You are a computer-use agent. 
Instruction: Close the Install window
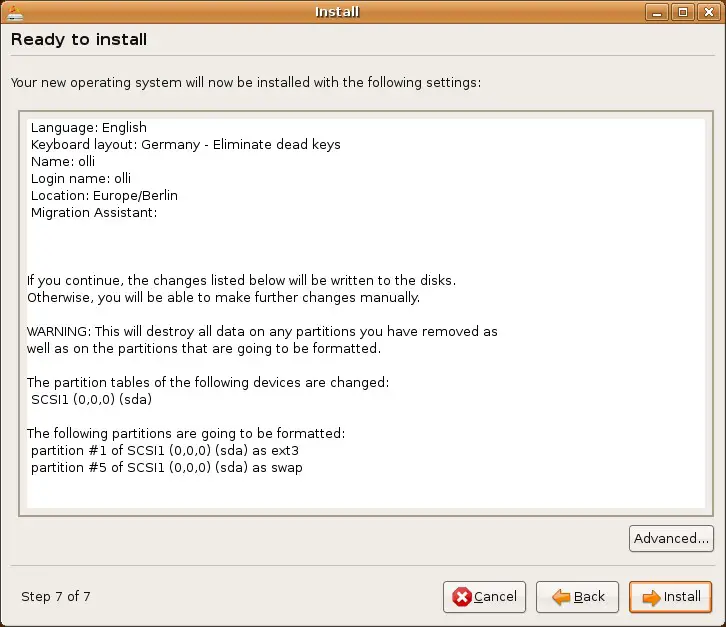[x=708, y=13]
